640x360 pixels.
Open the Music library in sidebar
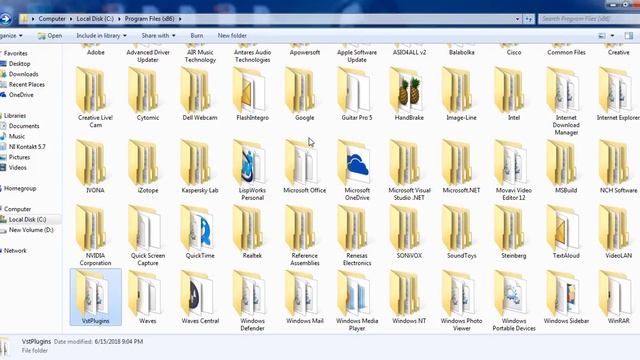(x=17, y=136)
